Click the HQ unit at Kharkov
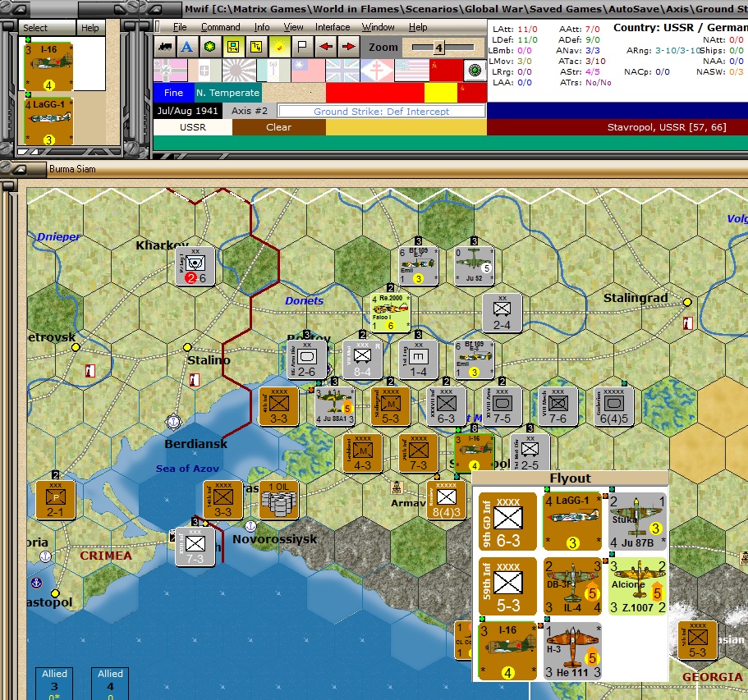Screen dimensions: 748x700 195,267
